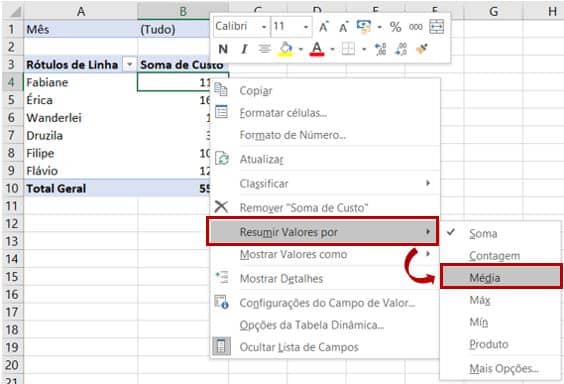Decrease font size with smaller A icon
This screenshot has width=564, height=384.
344,27
